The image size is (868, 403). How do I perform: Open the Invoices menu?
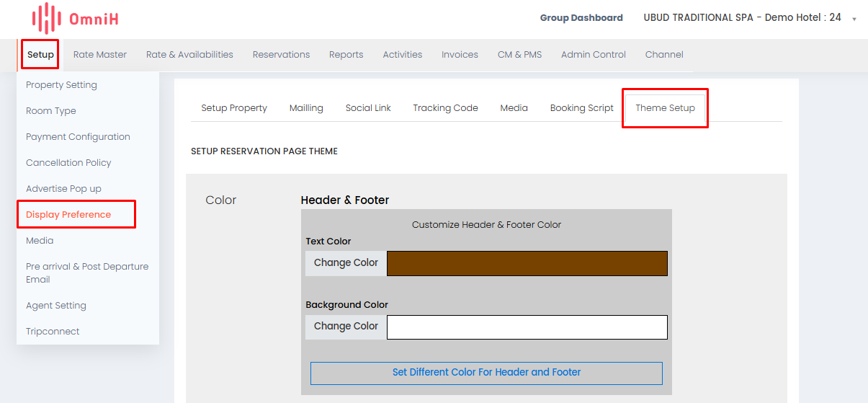click(x=460, y=55)
